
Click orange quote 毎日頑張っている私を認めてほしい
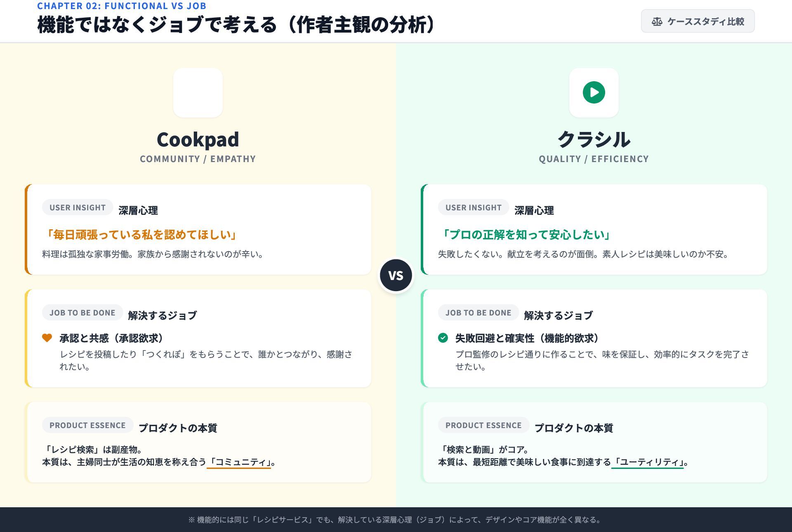point(141,235)
